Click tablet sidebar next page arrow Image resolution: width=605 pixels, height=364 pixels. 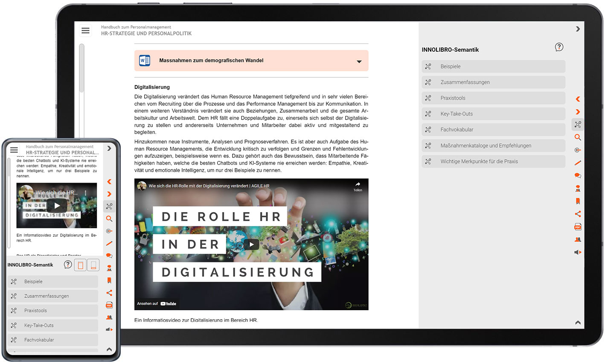click(578, 112)
